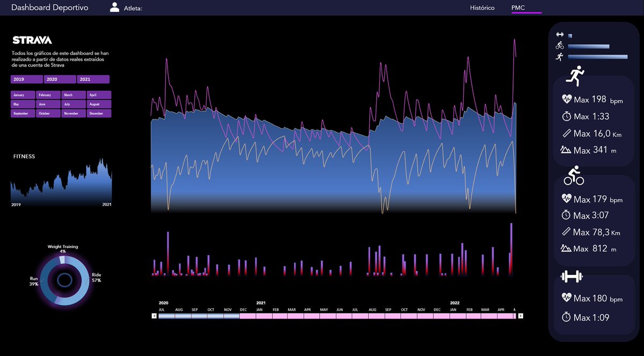Viewport: 644px width, 356px height.
Task: Choose the March month button
Action: [x=74, y=95]
